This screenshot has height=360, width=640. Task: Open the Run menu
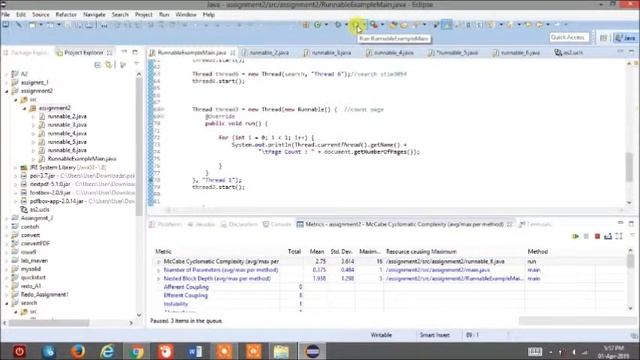pyautogui.click(x=164, y=14)
